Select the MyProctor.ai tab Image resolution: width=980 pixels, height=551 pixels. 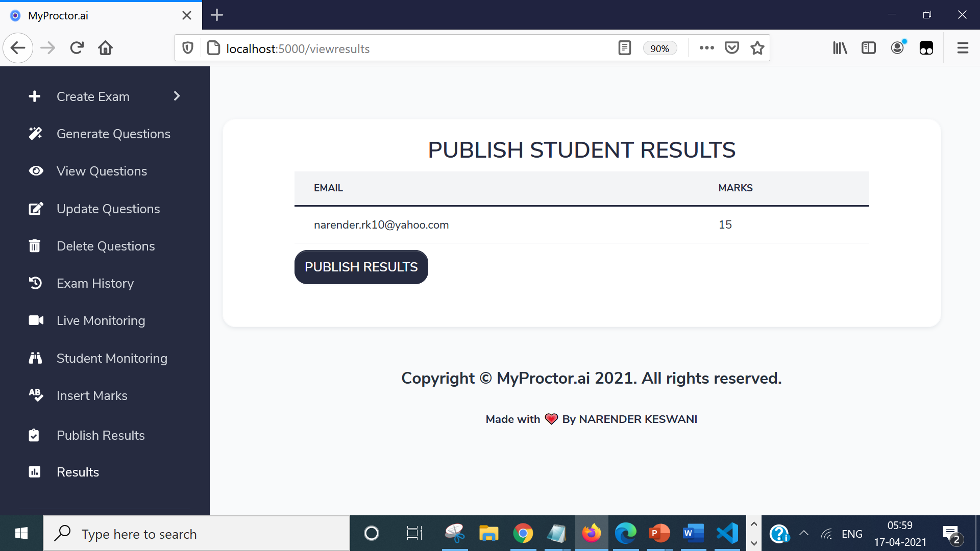[101, 15]
